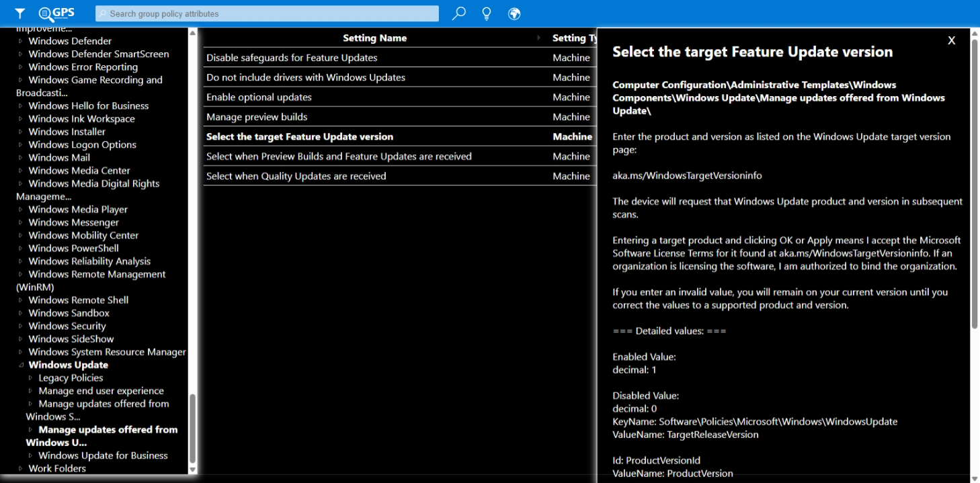The width and height of the screenshot is (980, 483).
Task: Click the tree panel scrollbar thumb
Action: [x=193, y=428]
